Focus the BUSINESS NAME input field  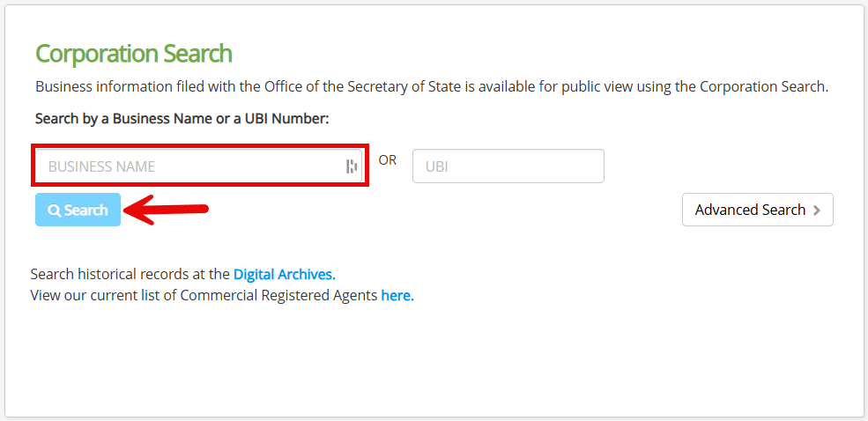199,166
